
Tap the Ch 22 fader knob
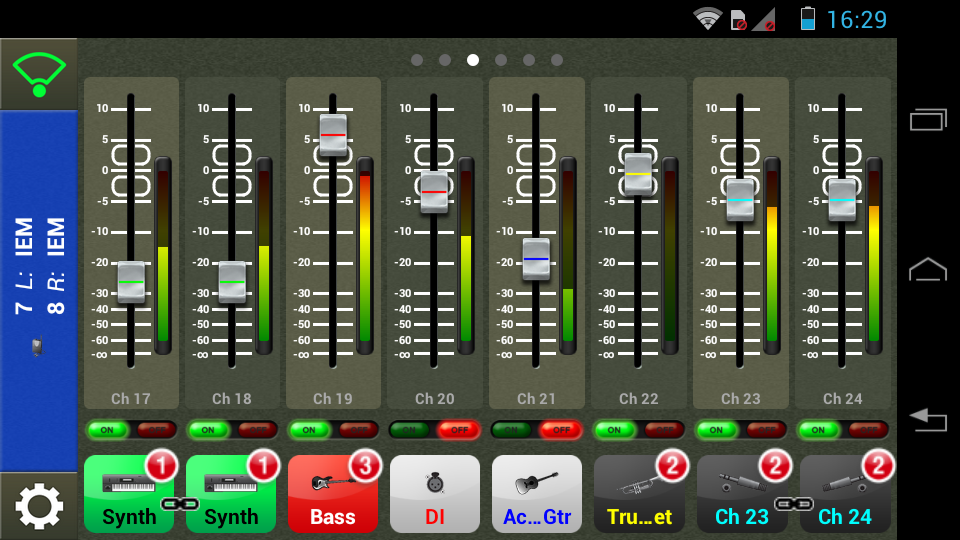[638, 174]
